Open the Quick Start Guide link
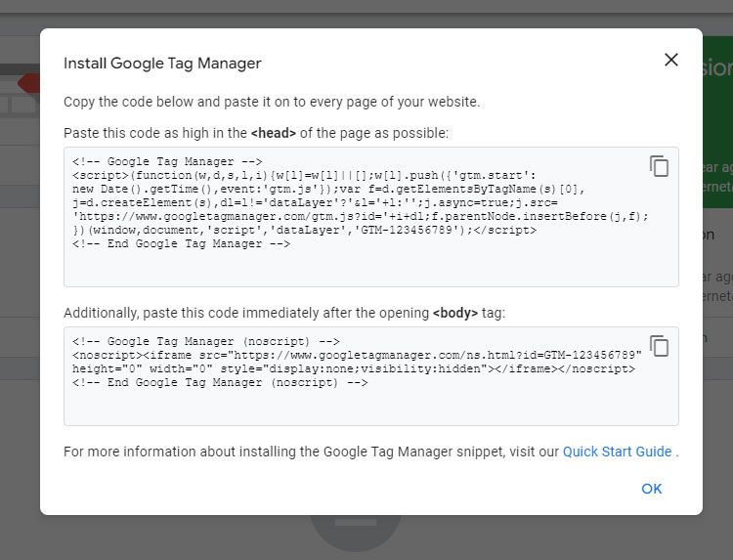 pyautogui.click(x=617, y=452)
